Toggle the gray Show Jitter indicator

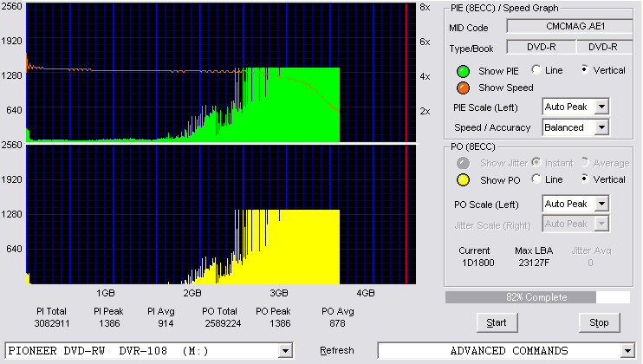pos(463,163)
